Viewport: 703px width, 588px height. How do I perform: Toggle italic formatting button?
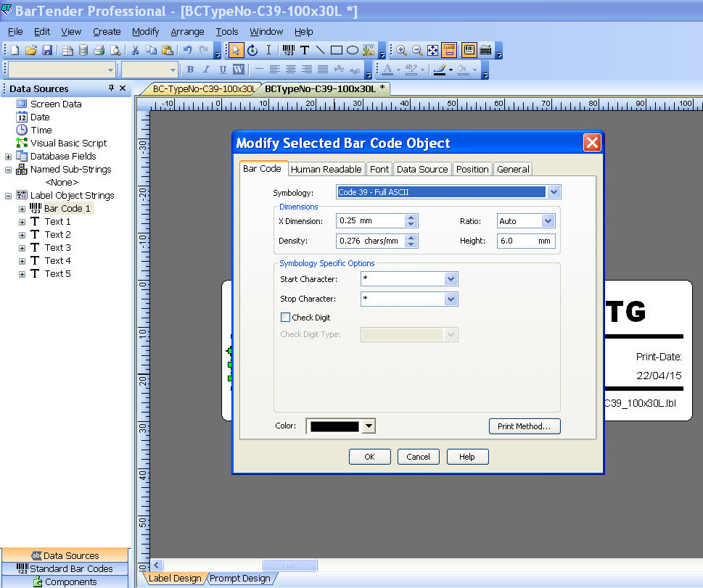click(206, 70)
